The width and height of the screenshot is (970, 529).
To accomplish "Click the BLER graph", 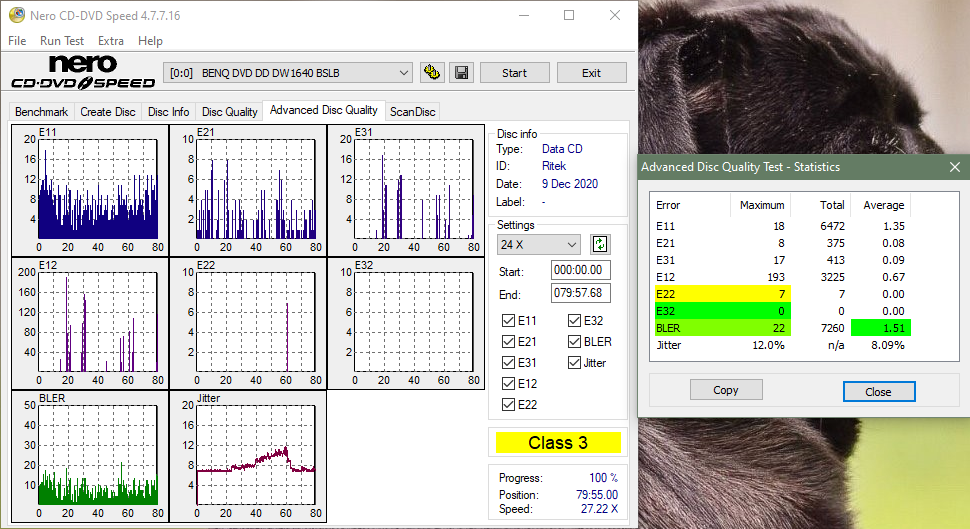I will (x=90, y=457).
